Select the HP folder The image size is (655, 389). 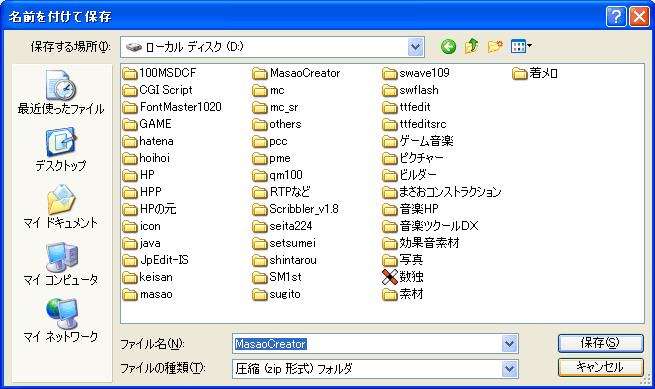[x=139, y=175]
